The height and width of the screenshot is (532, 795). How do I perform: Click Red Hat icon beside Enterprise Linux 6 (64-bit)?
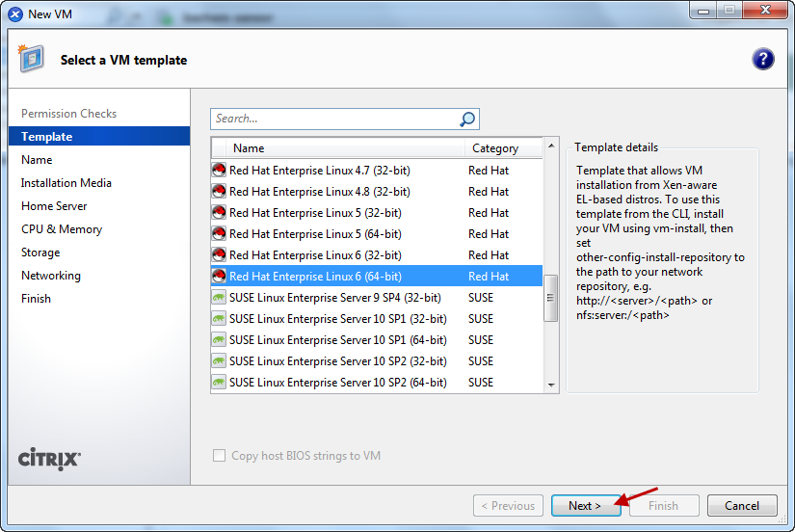click(x=219, y=276)
